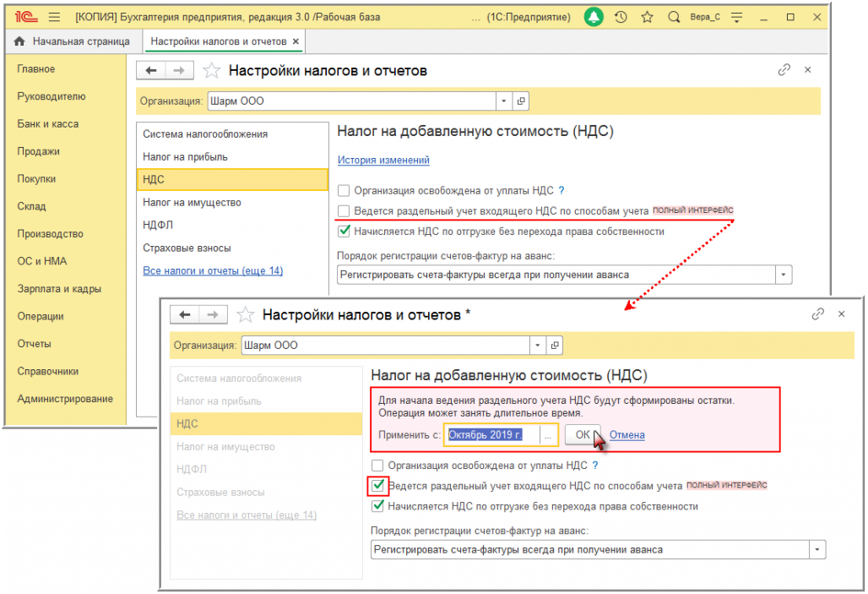Enable раздельный учет входящего НДС in upper window
This screenshot has width=868, height=594.
tap(344, 211)
